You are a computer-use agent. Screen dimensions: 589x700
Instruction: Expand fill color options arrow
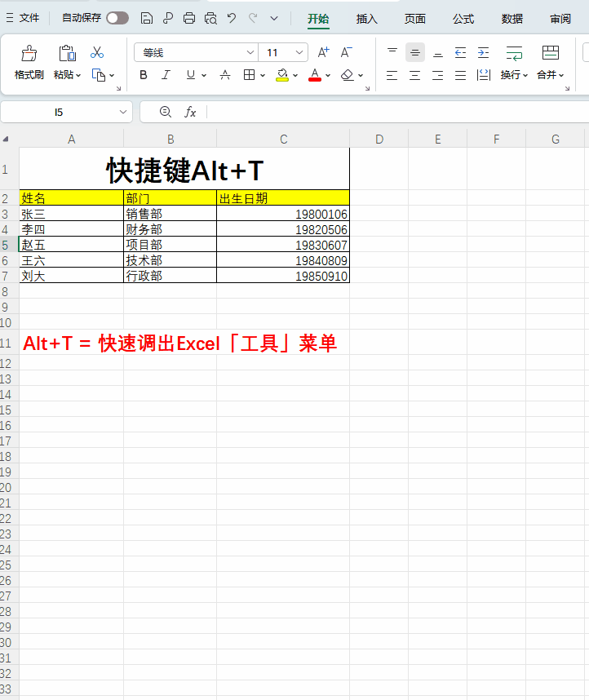click(295, 75)
